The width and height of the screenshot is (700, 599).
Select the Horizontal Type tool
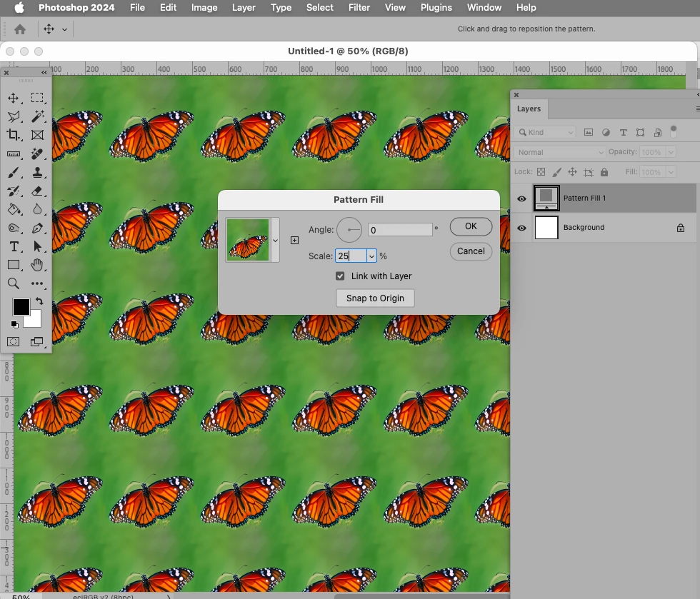pos(14,246)
